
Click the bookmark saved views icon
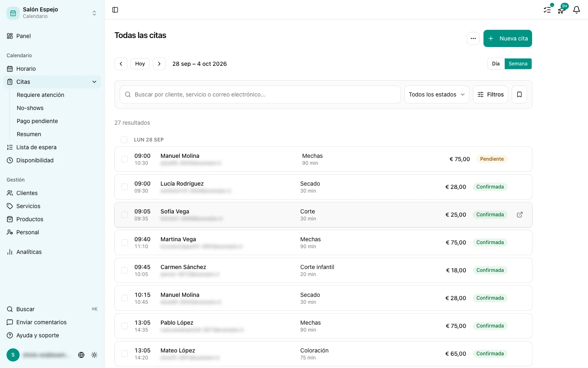click(519, 94)
